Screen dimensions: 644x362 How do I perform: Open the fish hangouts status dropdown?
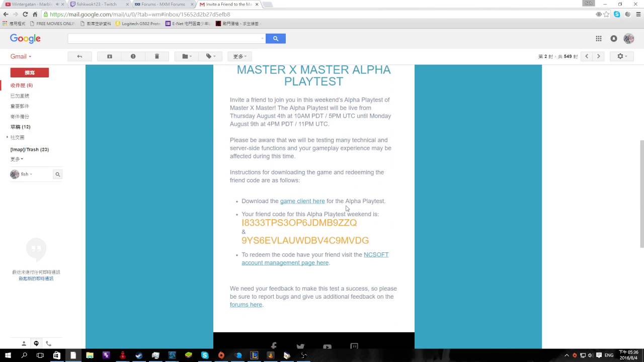tap(26, 174)
